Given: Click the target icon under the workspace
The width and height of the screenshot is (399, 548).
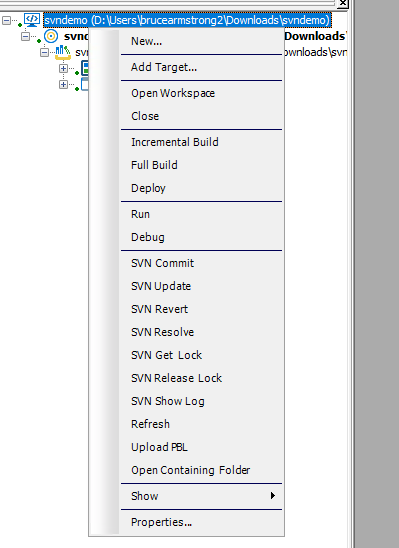Looking at the screenshot, I should (x=51, y=36).
